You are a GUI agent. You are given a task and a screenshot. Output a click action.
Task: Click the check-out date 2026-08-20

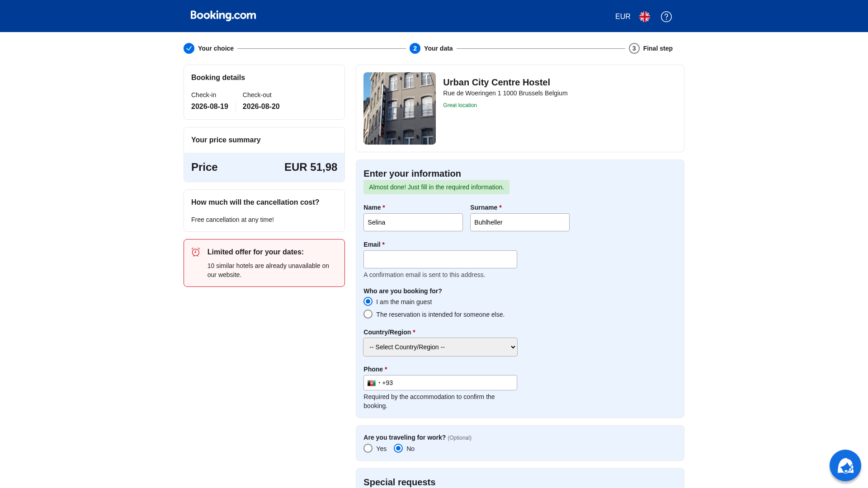261,107
